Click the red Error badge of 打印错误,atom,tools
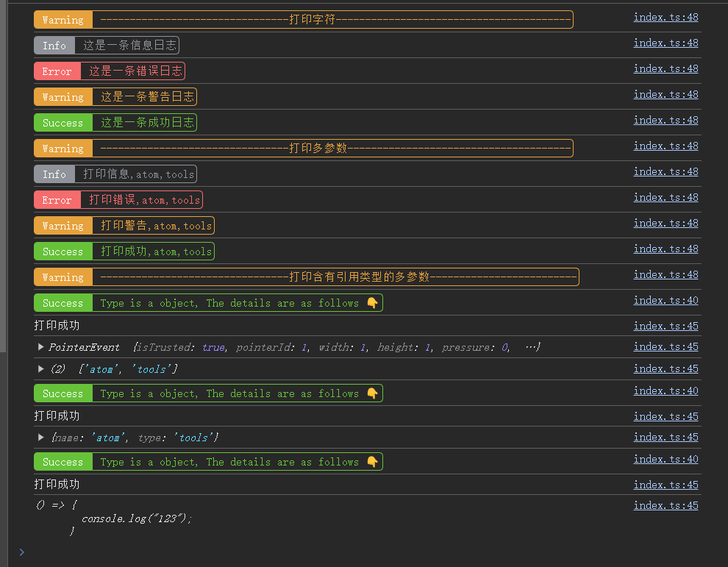 (57, 200)
